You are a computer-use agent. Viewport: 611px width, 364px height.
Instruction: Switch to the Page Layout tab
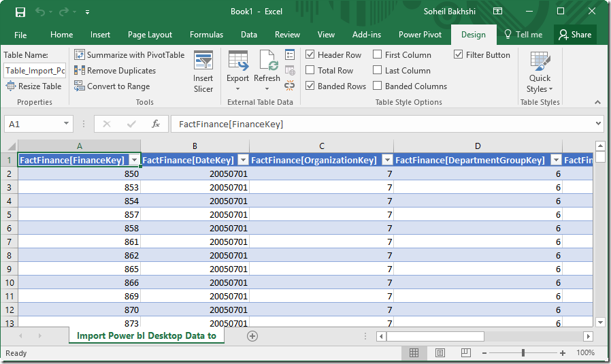tap(150, 35)
